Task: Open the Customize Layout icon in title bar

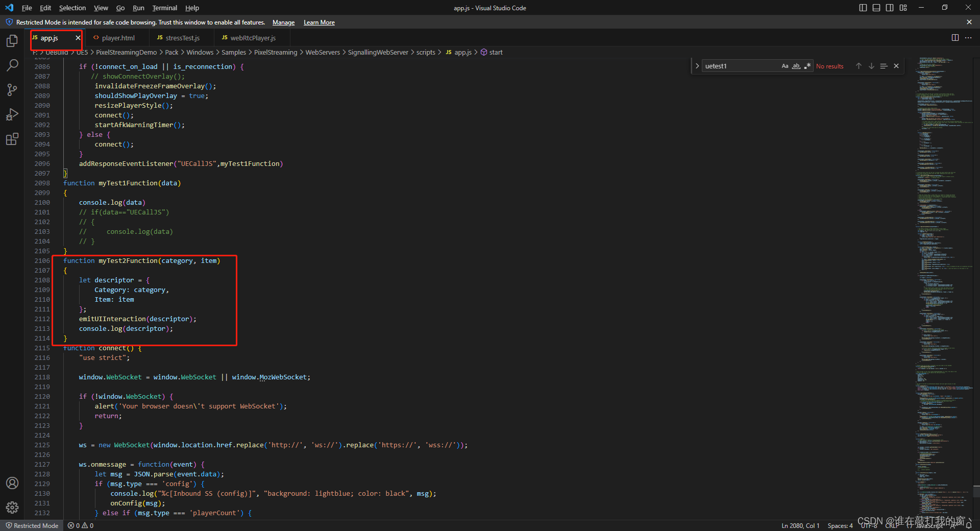Action: 903,8
